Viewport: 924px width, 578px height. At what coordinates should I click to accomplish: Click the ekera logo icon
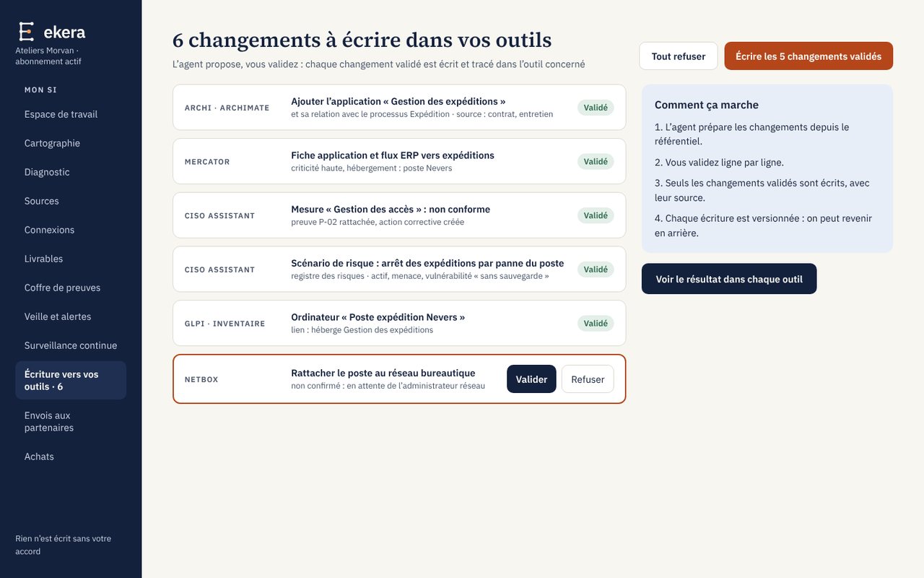coord(26,32)
